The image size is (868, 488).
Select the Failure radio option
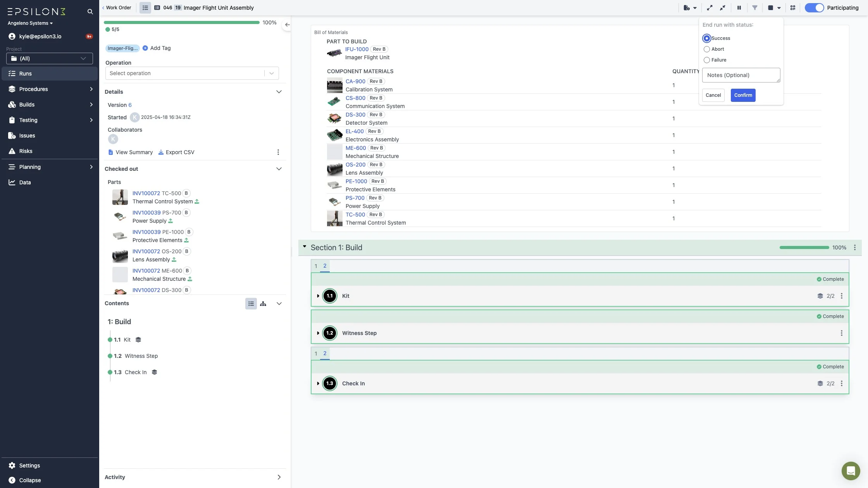(707, 60)
